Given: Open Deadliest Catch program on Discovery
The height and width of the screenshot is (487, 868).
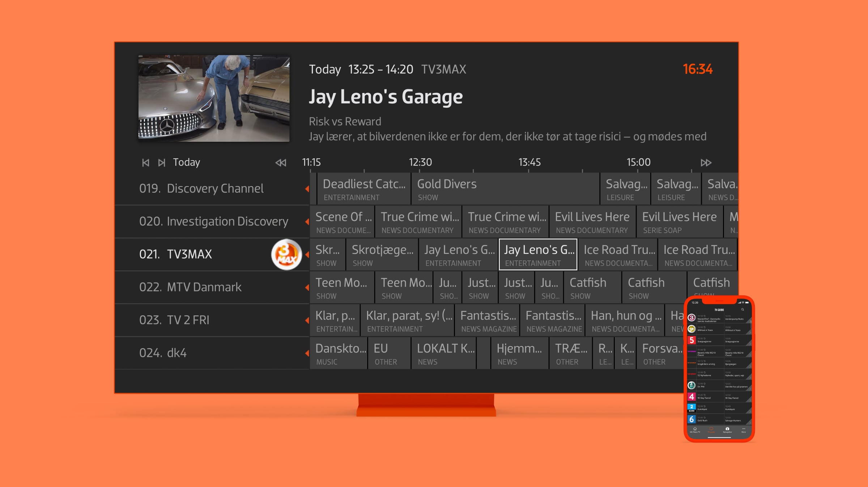Looking at the screenshot, I should pyautogui.click(x=364, y=189).
